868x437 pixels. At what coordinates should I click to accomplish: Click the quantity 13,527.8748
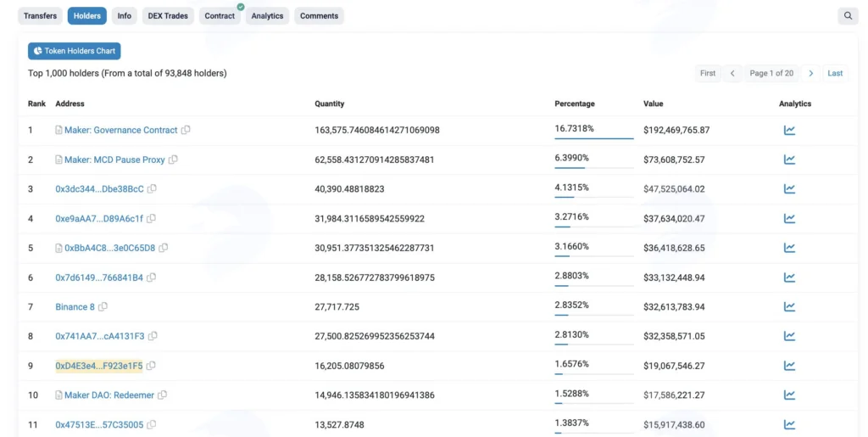pyautogui.click(x=339, y=425)
